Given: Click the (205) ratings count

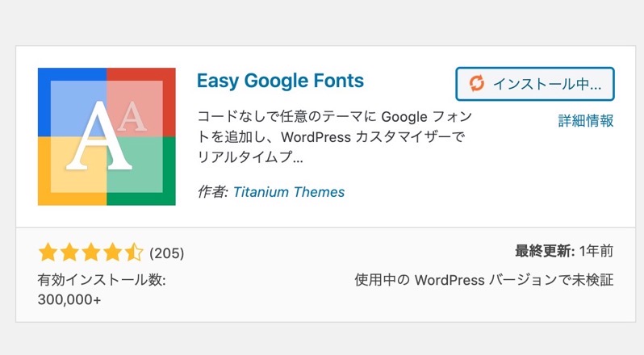Looking at the screenshot, I should tap(167, 253).
